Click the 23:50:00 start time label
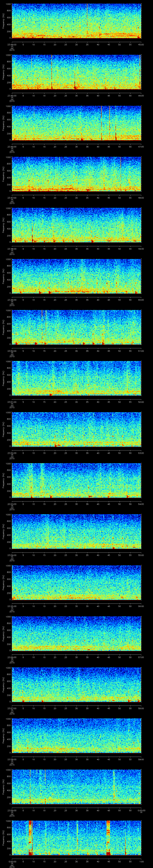 (12, 351)
